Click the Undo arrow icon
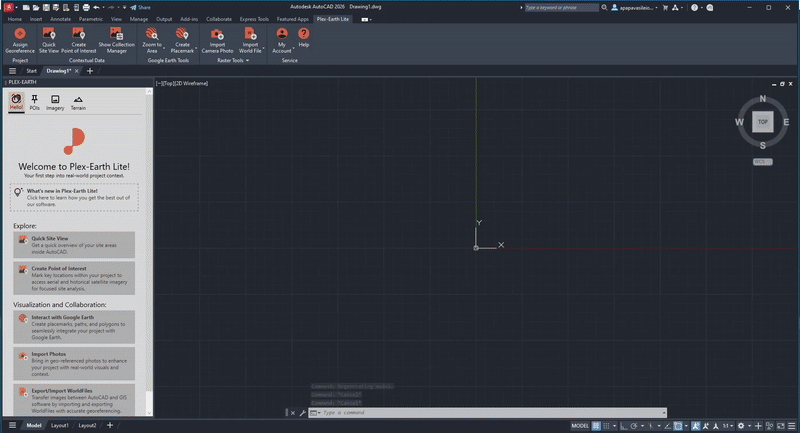This screenshot has height=433, width=800. (96, 8)
